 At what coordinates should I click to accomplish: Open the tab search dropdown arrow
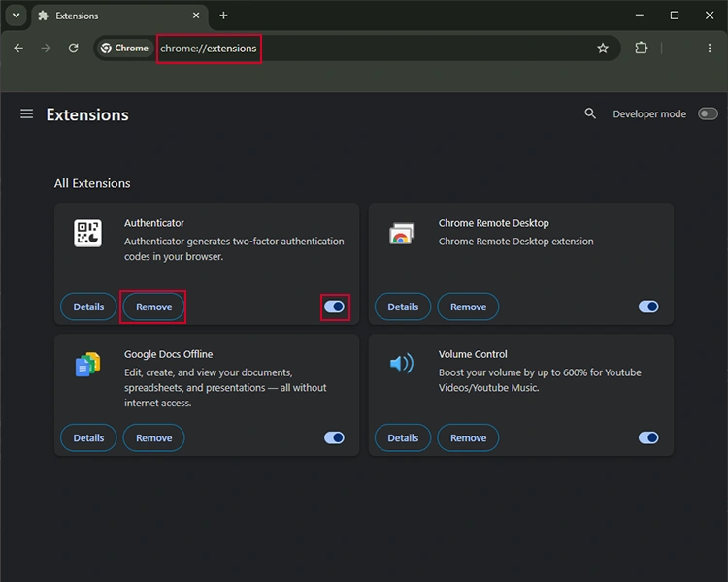pyautogui.click(x=17, y=16)
